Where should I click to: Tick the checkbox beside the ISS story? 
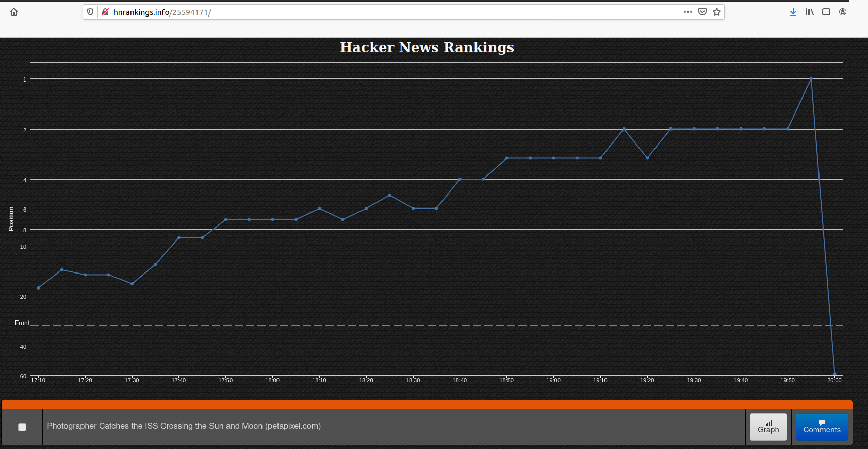tap(22, 427)
